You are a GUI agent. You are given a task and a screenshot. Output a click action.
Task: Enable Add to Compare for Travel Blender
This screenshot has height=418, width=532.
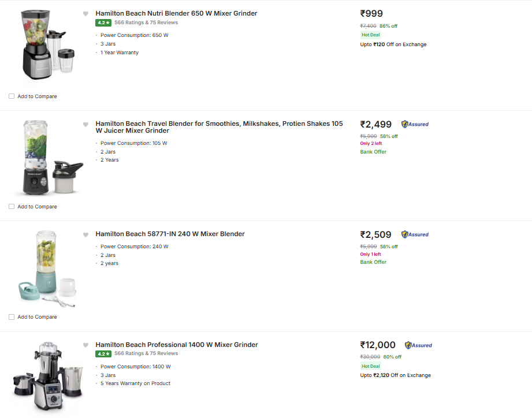pos(12,207)
